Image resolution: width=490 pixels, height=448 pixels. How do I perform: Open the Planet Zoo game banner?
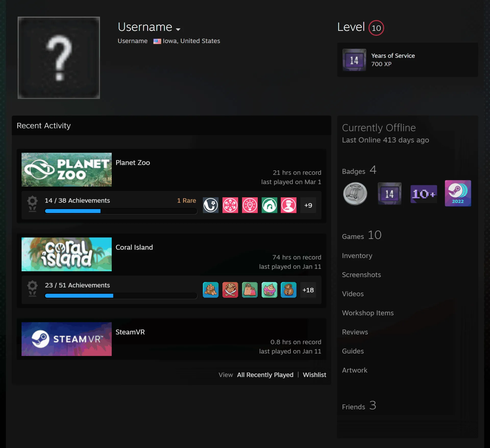pyautogui.click(x=67, y=169)
